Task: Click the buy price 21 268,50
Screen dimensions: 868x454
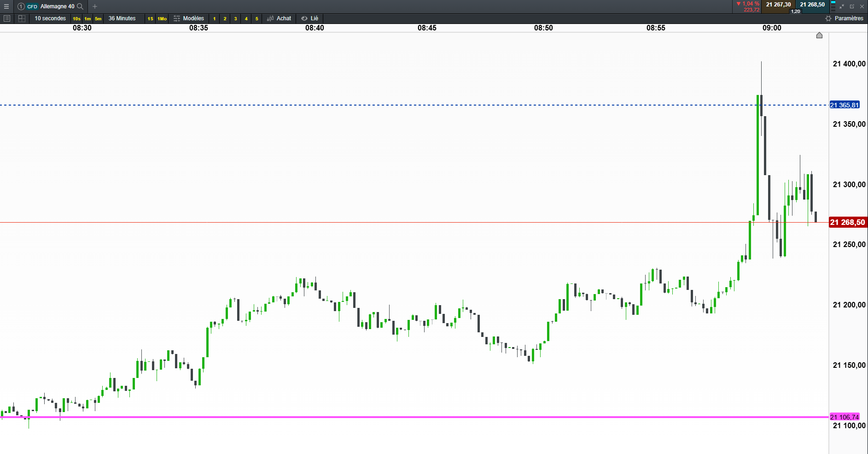Action: tap(812, 5)
